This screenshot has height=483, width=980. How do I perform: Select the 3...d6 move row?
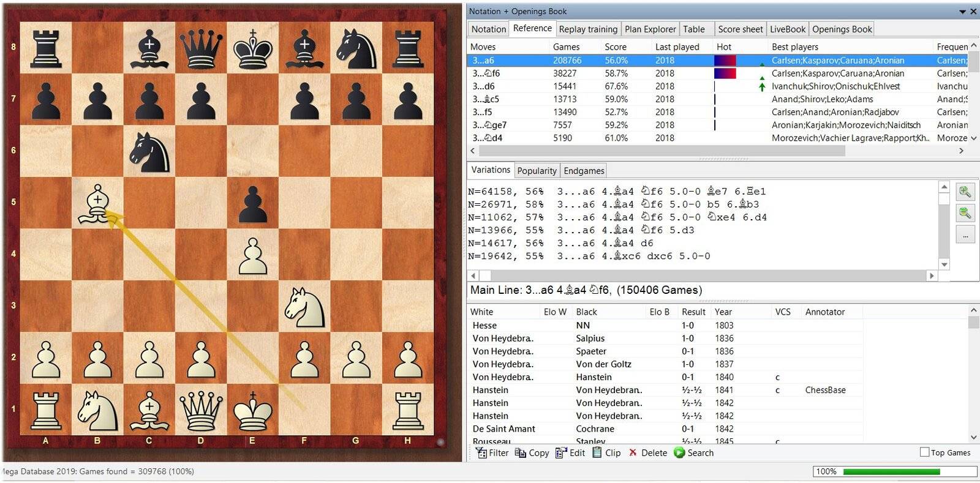pyautogui.click(x=718, y=86)
